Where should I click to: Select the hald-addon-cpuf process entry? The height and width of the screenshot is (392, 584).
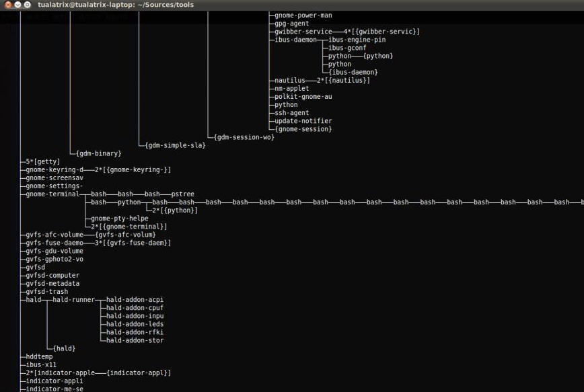pyautogui.click(x=135, y=308)
